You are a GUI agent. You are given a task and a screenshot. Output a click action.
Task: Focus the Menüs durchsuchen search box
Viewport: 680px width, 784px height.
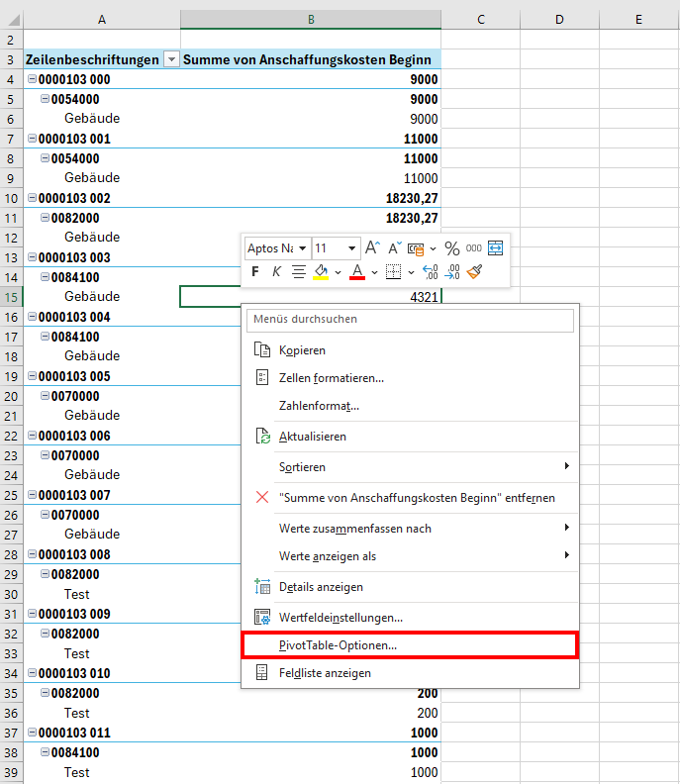click(410, 320)
